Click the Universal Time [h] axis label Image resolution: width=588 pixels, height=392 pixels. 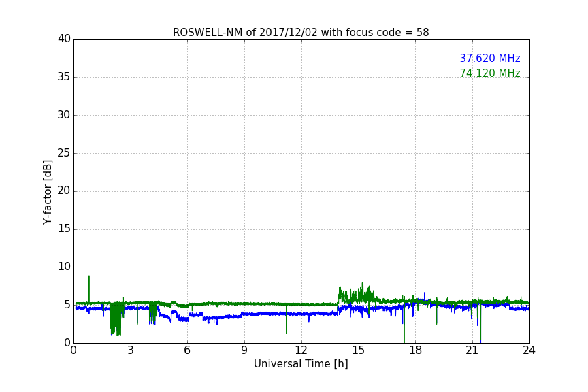pyautogui.click(x=301, y=364)
